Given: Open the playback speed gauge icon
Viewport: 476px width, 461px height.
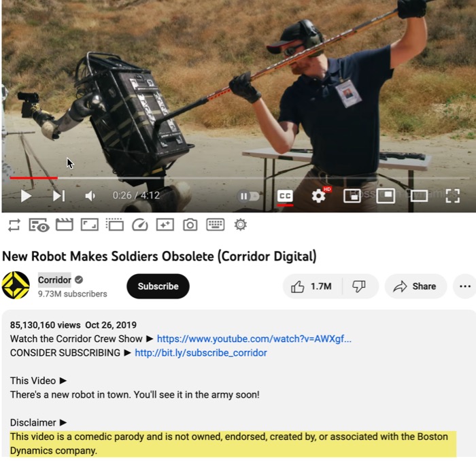Looking at the screenshot, I should point(140,225).
